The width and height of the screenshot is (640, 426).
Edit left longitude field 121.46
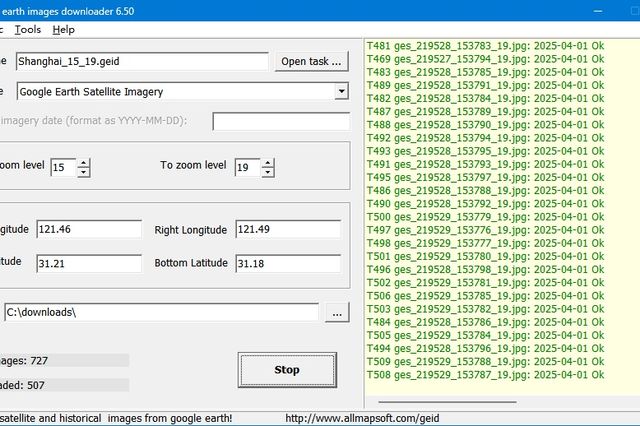pos(89,229)
